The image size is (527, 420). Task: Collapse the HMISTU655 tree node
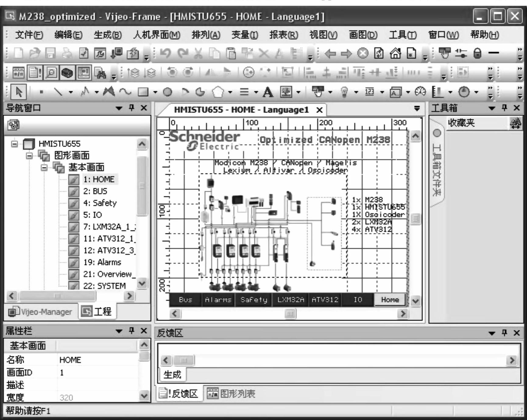tap(14, 143)
